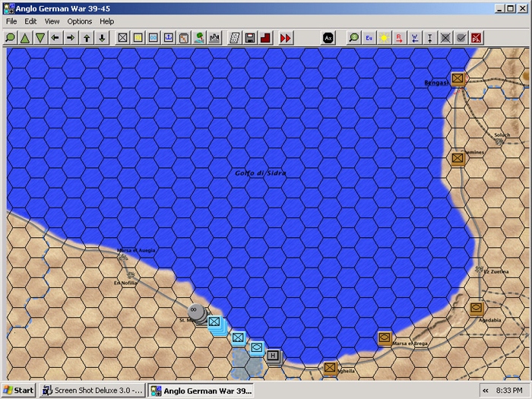This screenshot has width=532, height=399.
Task: Toggle the yellow square toolbar button
Action: [x=138, y=38]
